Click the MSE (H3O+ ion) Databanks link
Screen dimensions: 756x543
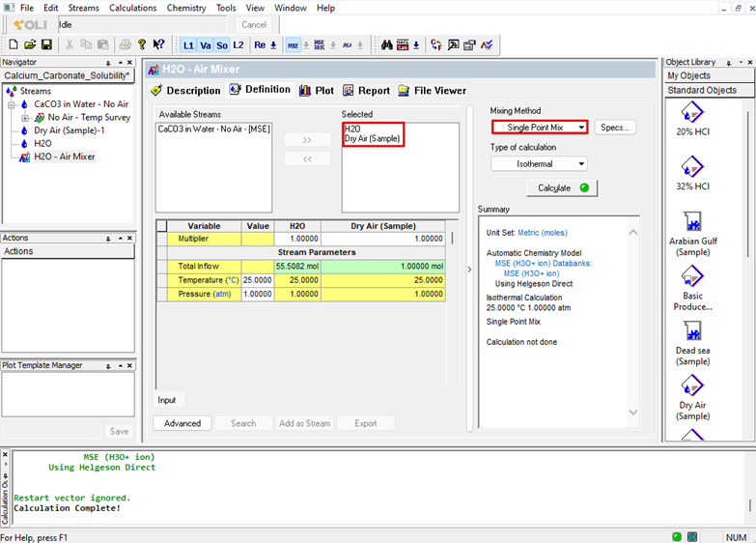coord(544,263)
